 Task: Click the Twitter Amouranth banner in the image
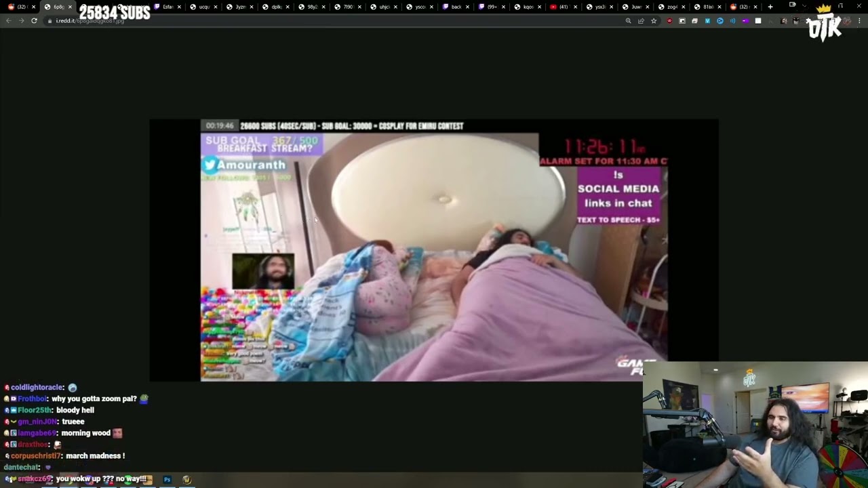[x=245, y=165]
